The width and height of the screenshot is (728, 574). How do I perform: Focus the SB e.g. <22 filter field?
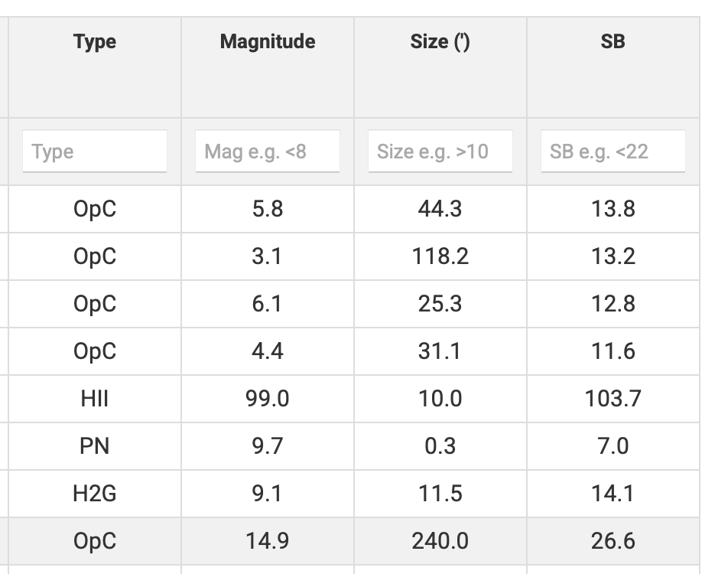point(613,151)
